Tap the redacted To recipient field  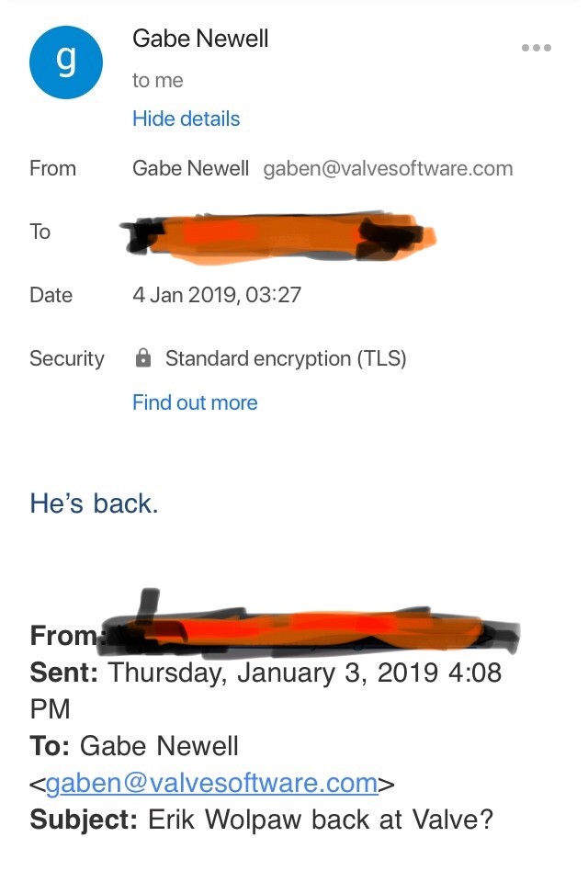coord(278,238)
